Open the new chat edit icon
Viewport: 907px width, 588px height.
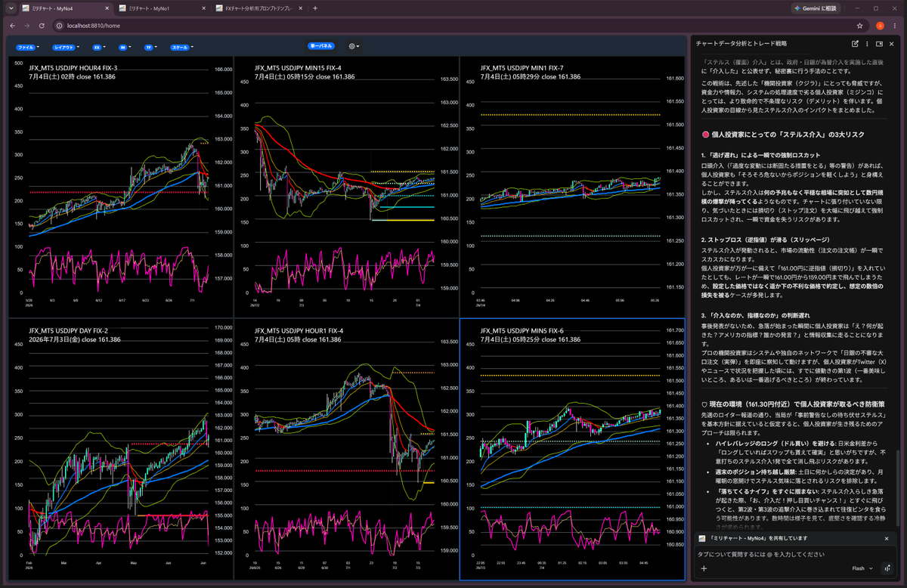pyautogui.click(x=854, y=44)
